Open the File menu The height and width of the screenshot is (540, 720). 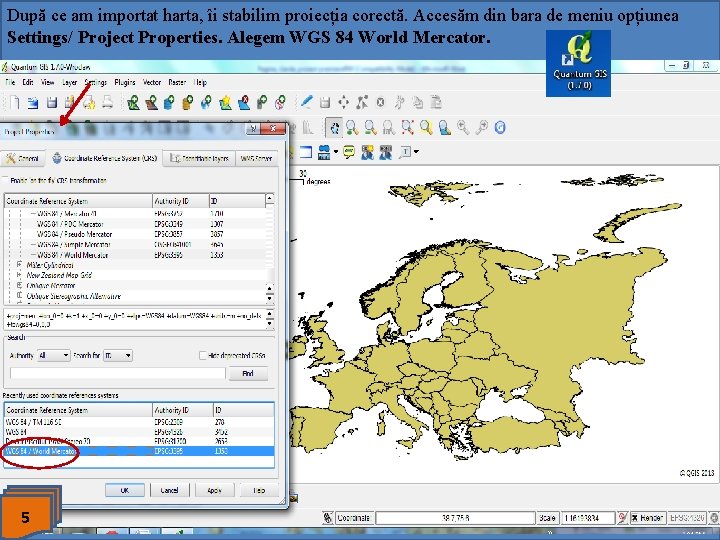(x=10, y=82)
